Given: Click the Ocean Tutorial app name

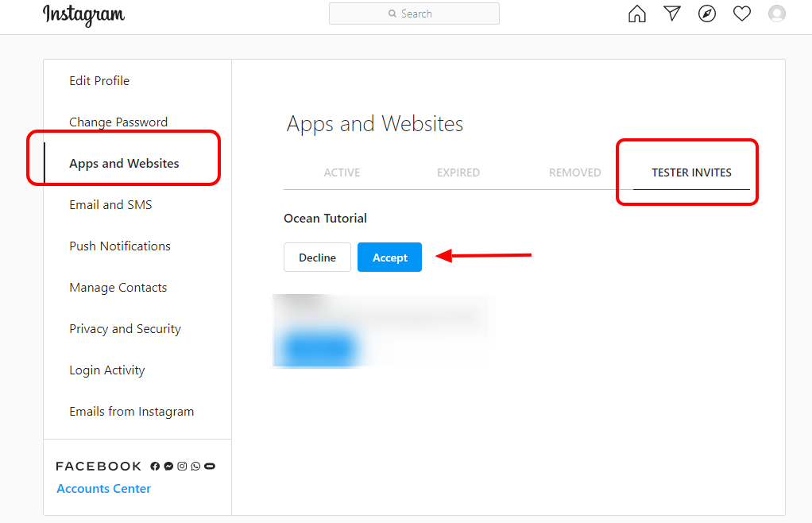Looking at the screenshot, I should point(325,219).
